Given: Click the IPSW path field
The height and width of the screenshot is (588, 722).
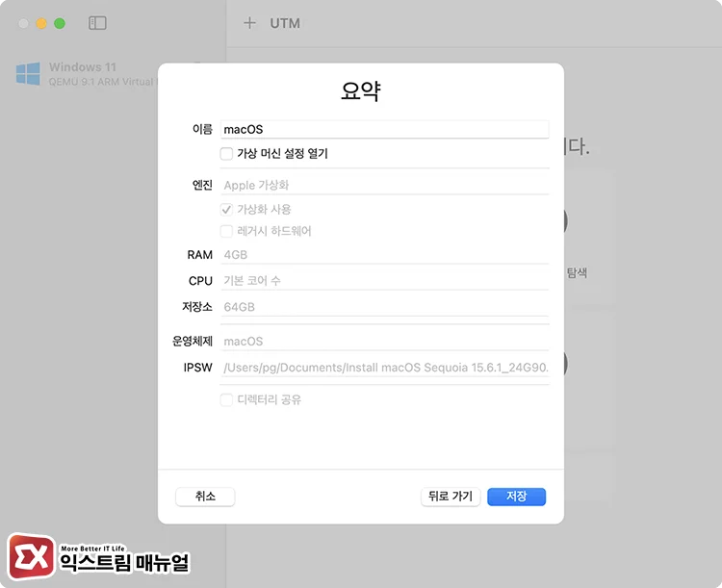Looking at the screenshot, I should tap(384, 368).
